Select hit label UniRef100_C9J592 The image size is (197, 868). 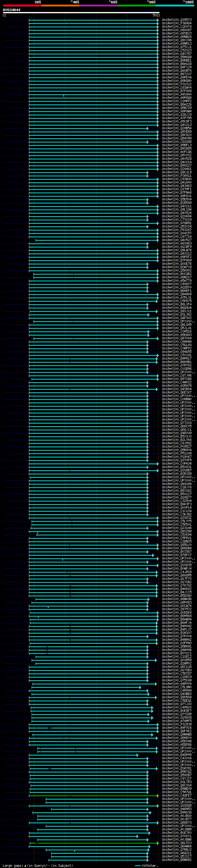tap(177, 443)
